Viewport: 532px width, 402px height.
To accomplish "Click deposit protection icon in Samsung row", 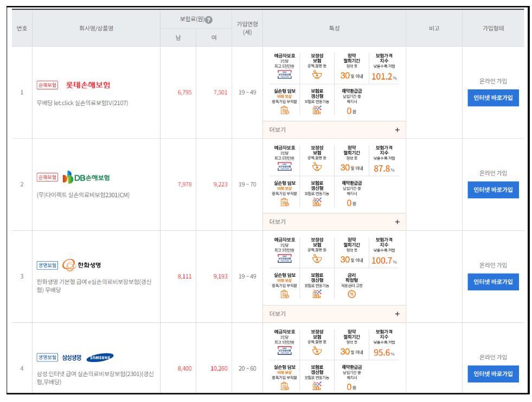I will click(x=284, y=351).
